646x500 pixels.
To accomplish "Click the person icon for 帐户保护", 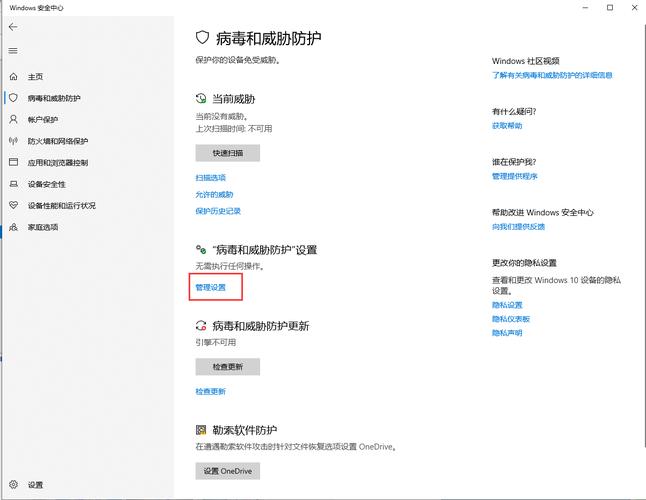I will click(13, 119).
